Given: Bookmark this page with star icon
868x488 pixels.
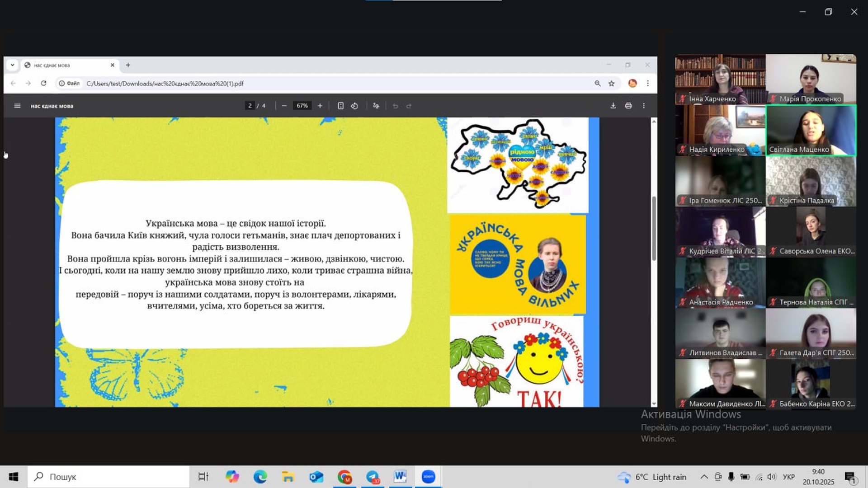Looking at the screenshot, I should 612,84.
